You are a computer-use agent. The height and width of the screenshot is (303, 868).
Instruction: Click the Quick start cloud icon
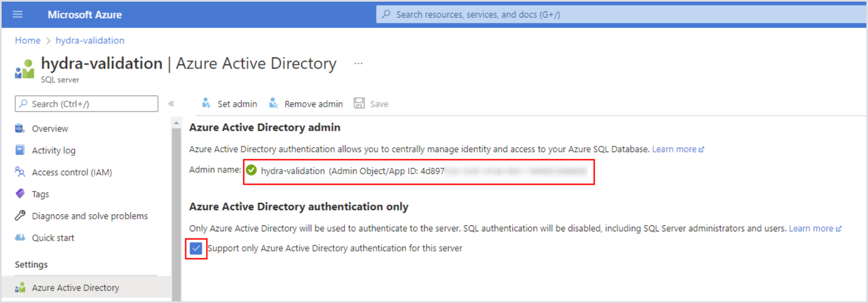point(20,237)
